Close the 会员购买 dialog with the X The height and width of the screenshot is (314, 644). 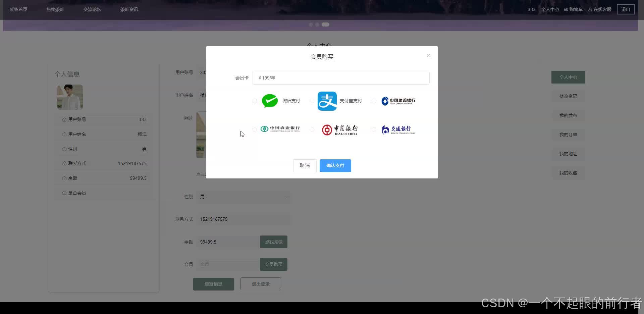point(429,55)
